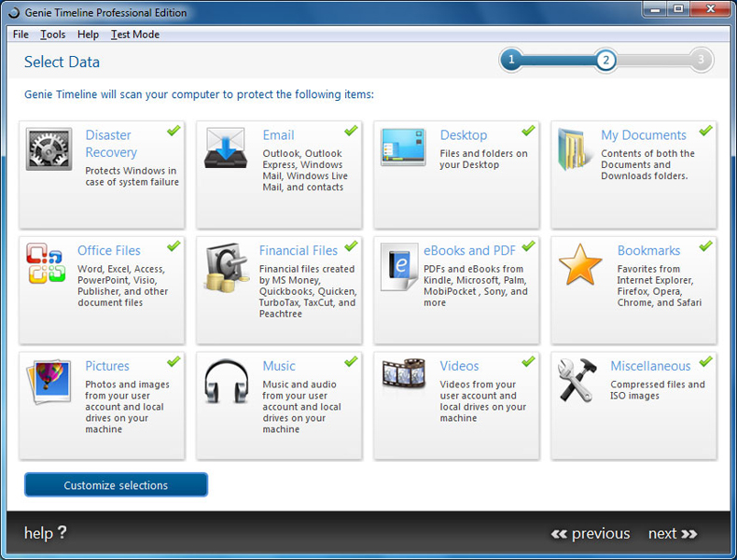Click the Pictures balloon photo icon
Viewport: 737px width, 560px height.
[49, 382]
